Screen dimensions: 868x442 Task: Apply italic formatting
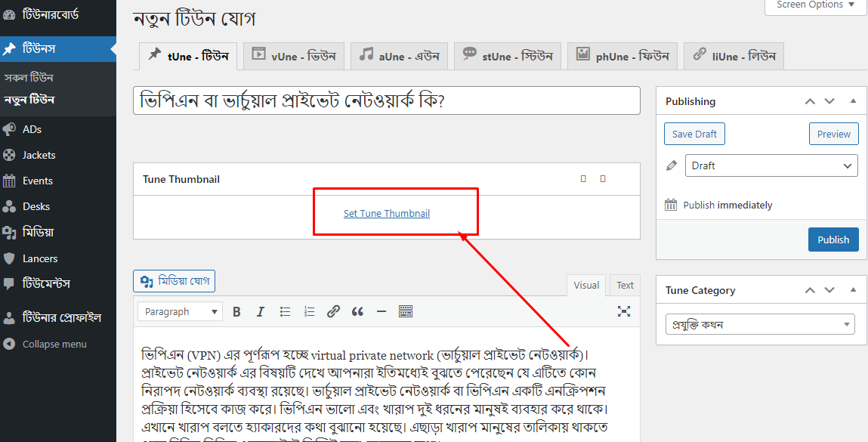coord(261,311)
